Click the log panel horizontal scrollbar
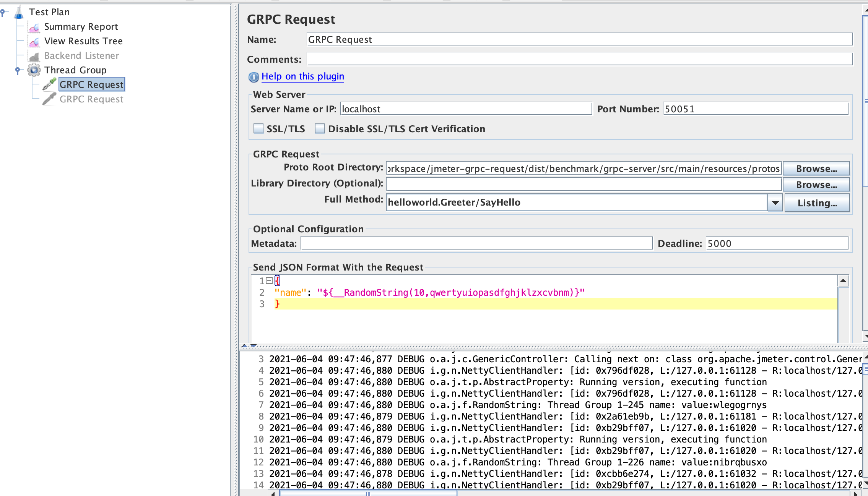This screenshot has width=868, height=496. point(367,493)
